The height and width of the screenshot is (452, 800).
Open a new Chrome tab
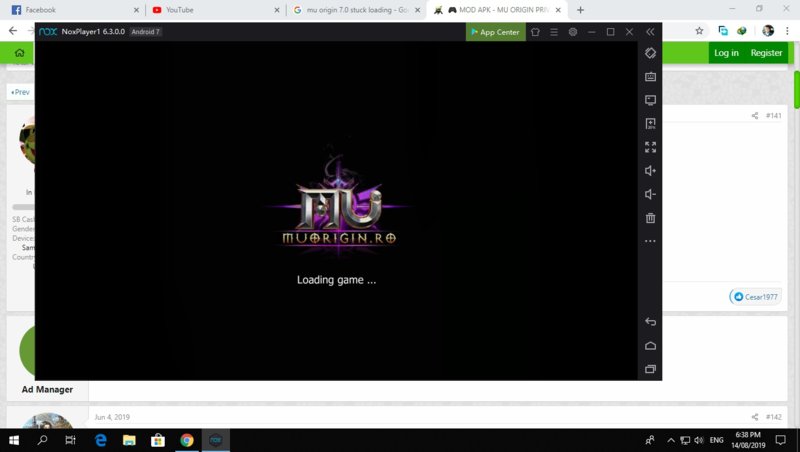click(x=580, y=10)
